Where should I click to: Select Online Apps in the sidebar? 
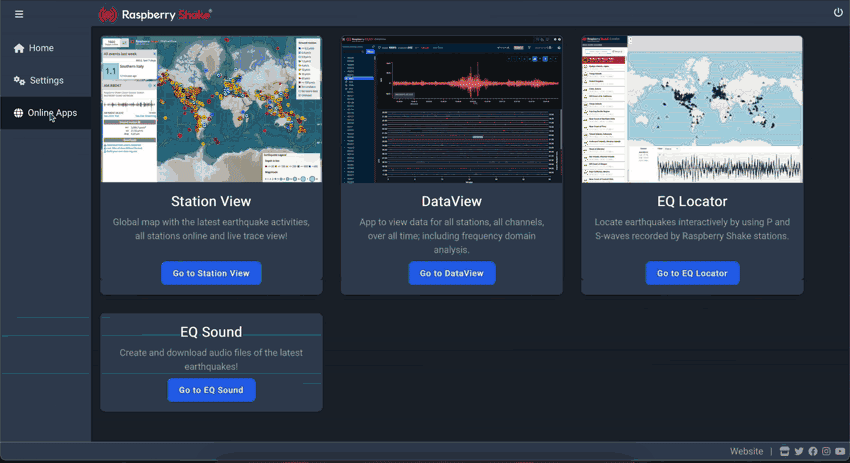pos(51,113)
